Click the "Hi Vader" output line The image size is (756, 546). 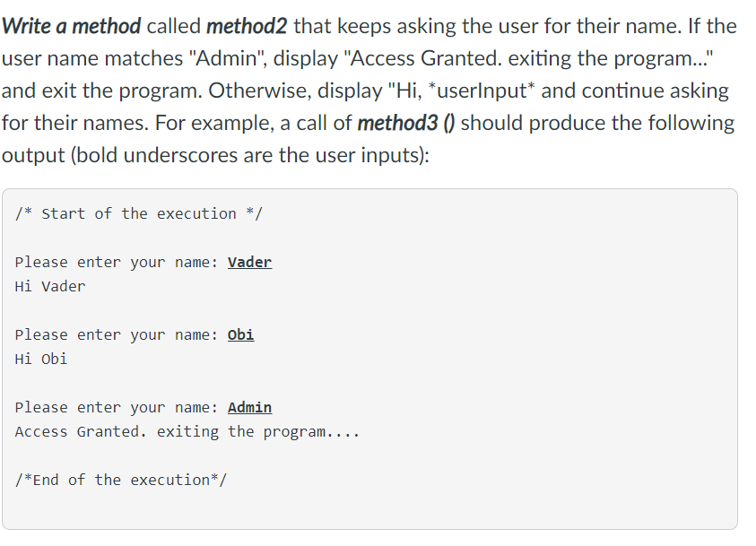[x=50, y=287]
